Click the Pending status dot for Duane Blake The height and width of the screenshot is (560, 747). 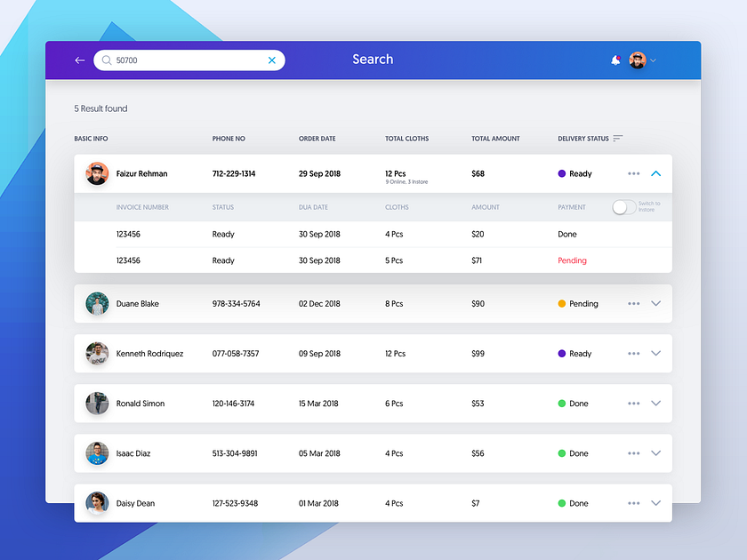tap(561, 303)
